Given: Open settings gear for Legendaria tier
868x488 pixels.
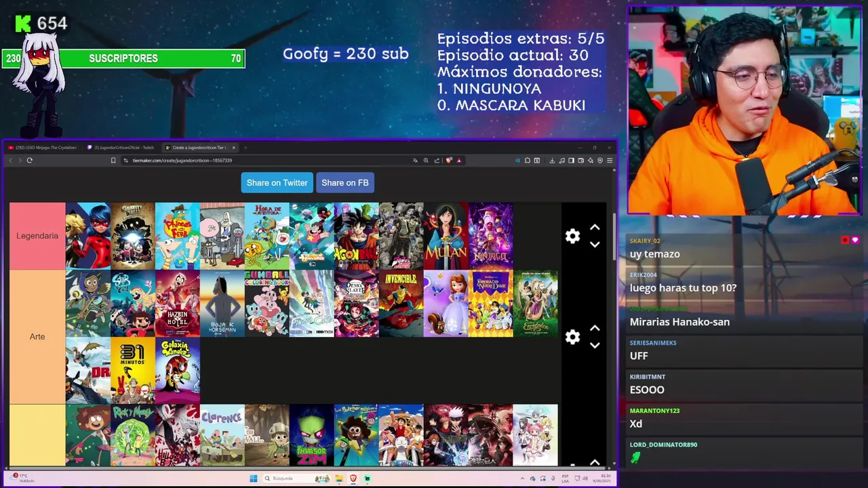Looking at the screenshot, I should (573, 236).
